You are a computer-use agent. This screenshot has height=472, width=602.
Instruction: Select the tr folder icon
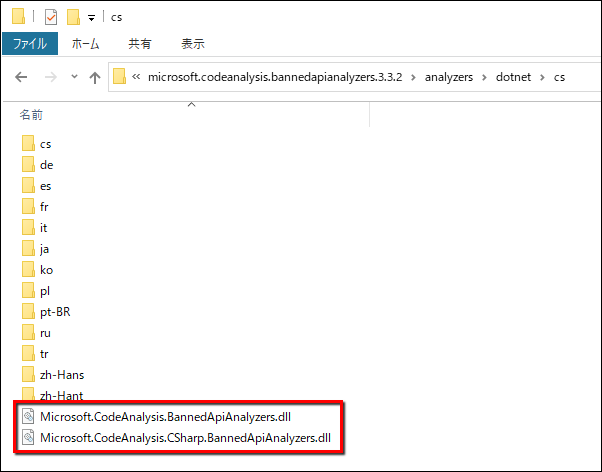point(28,354)
